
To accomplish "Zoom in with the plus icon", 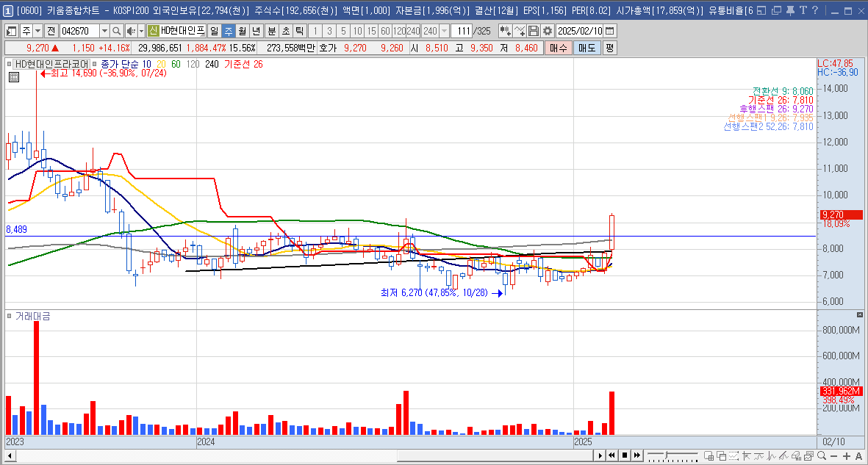I will [847, 456].
